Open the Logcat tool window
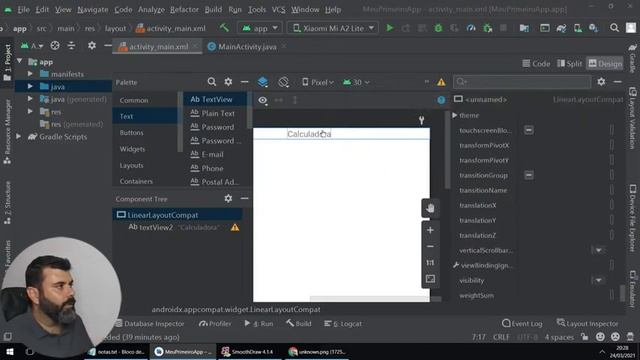This screenshot has width=640, height=360. [343, 324]
